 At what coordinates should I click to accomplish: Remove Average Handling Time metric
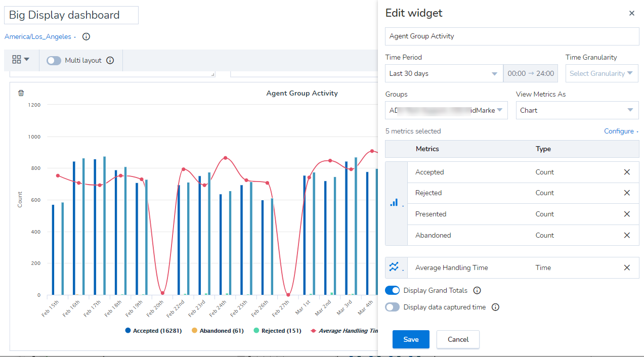(x=627, y=267)
